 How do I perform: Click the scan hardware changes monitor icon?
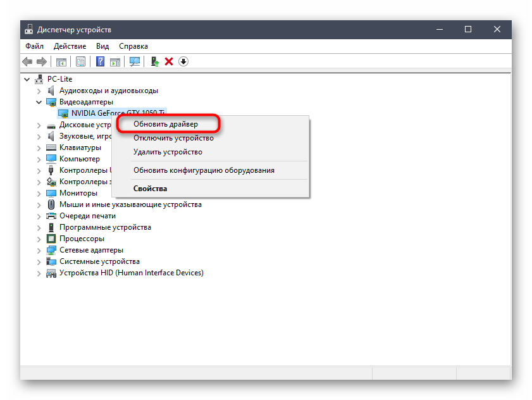[x=134, y=61]
